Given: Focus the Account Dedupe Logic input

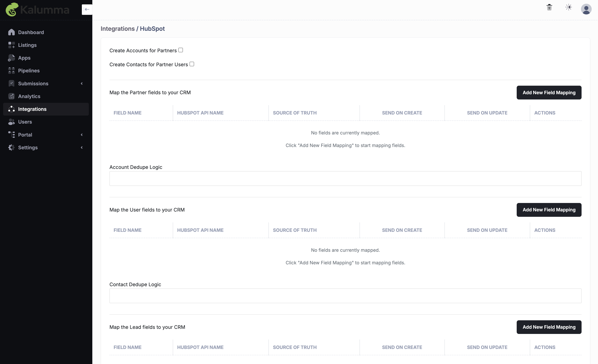Looking at the screenshot, I should coord(345,179).
